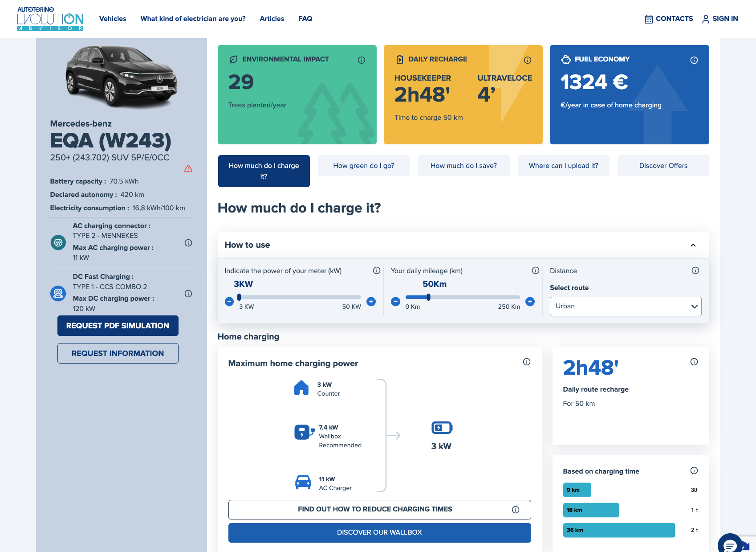Open info icon for meter power

coord(377,270)
